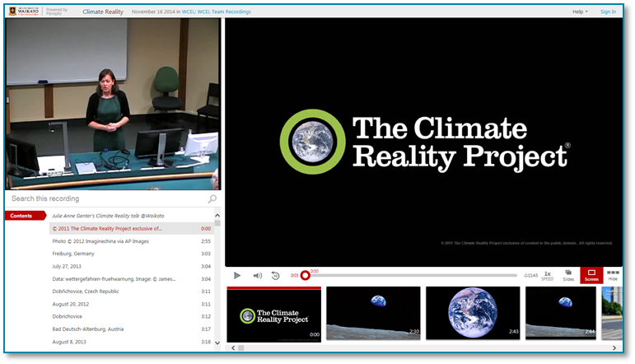Screen dimensions: 635x364
Task: Open the Help dropdown menu
Action: (x=580, y=12)
